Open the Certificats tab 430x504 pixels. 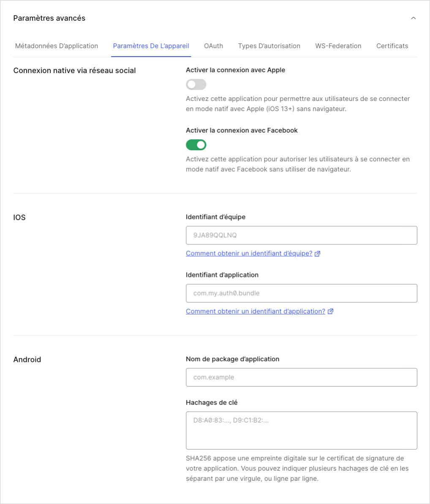[392, 46]
